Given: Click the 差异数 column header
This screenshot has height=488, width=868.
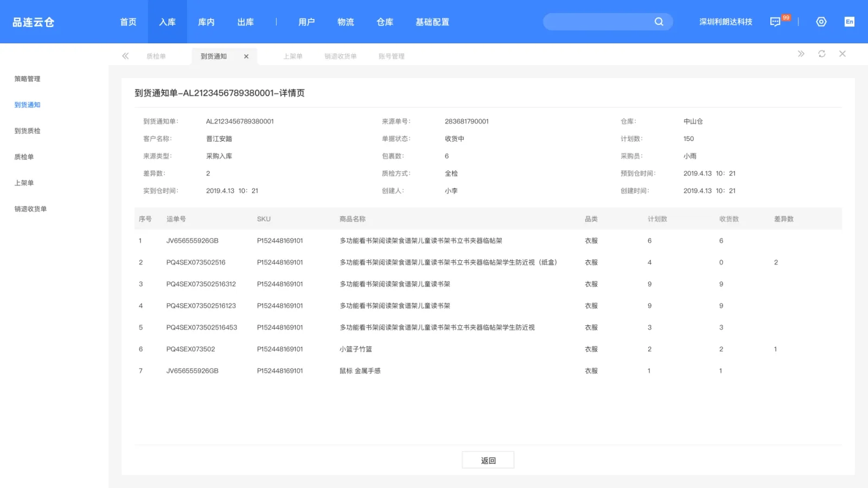Looking at the screenshot, I should 784,219.
